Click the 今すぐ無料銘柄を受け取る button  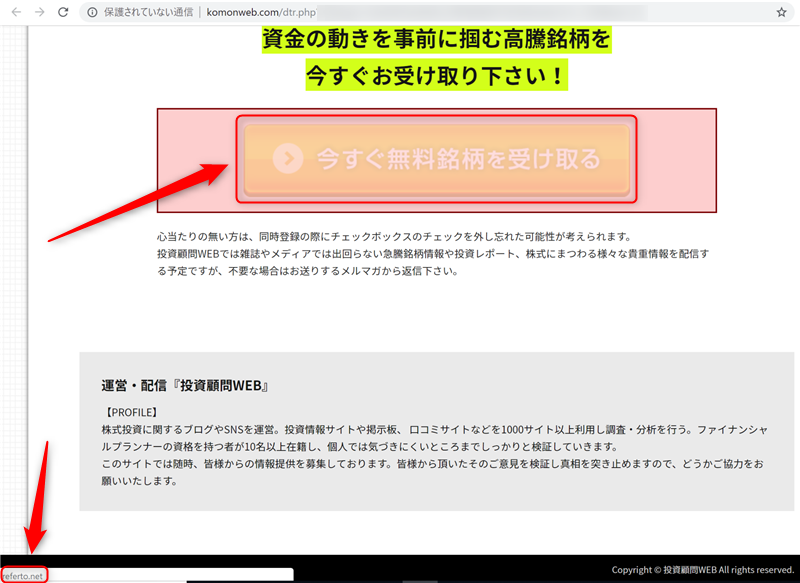[436, 159]
